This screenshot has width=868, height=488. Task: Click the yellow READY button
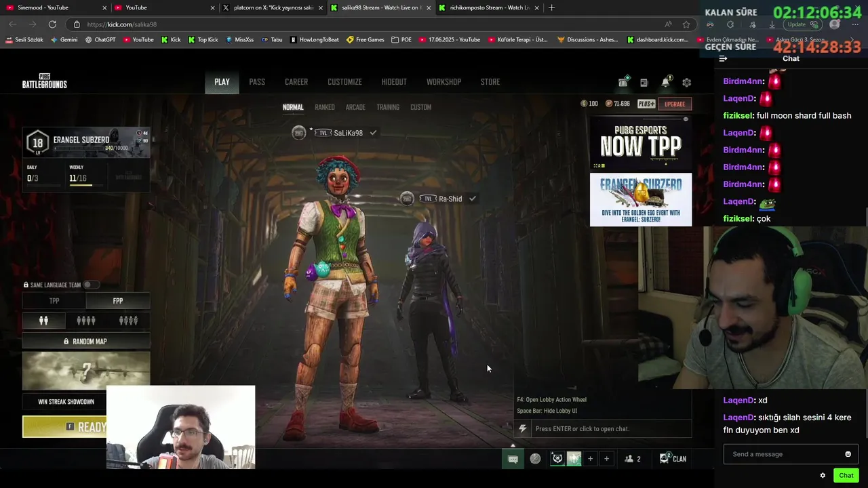coord(64,427)
